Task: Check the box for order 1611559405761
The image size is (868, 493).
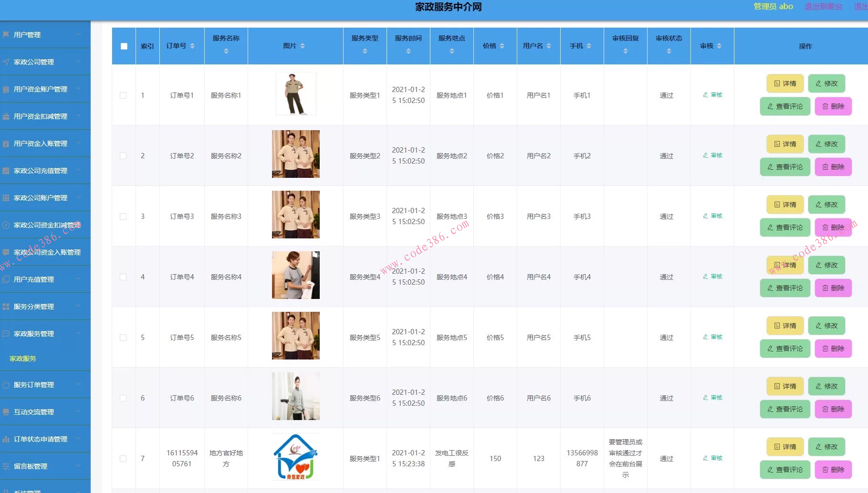Action: coord(123,459)
